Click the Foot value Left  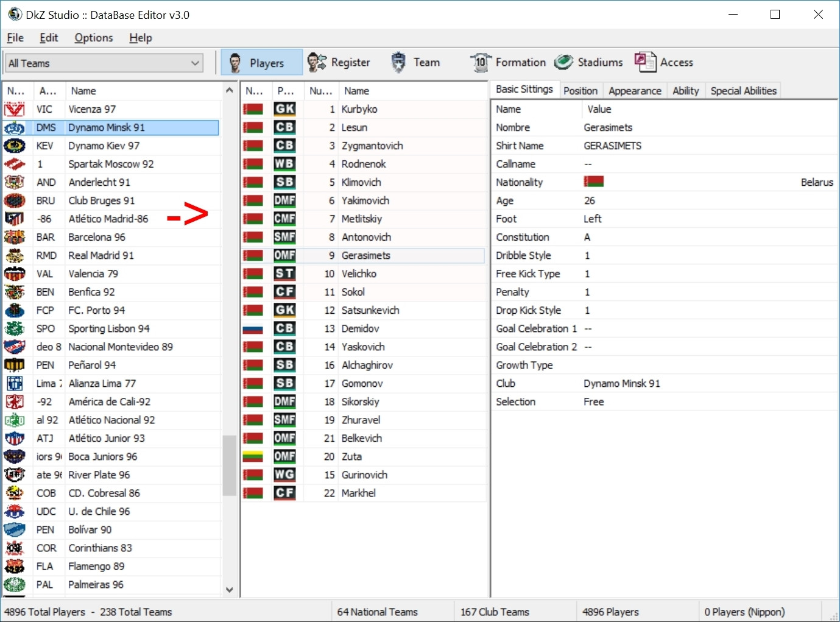[x=593, y=219]
